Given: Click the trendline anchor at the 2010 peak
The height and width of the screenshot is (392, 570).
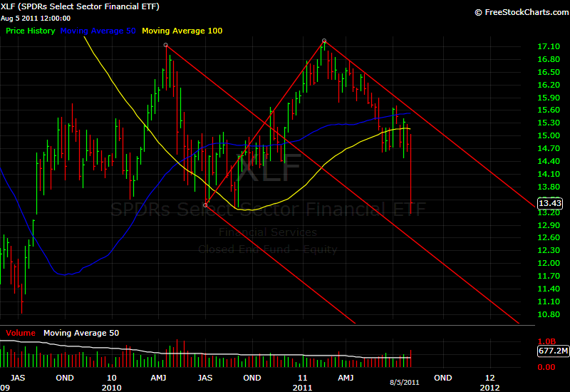Looking at the screenshot, I should coord(166,45).
